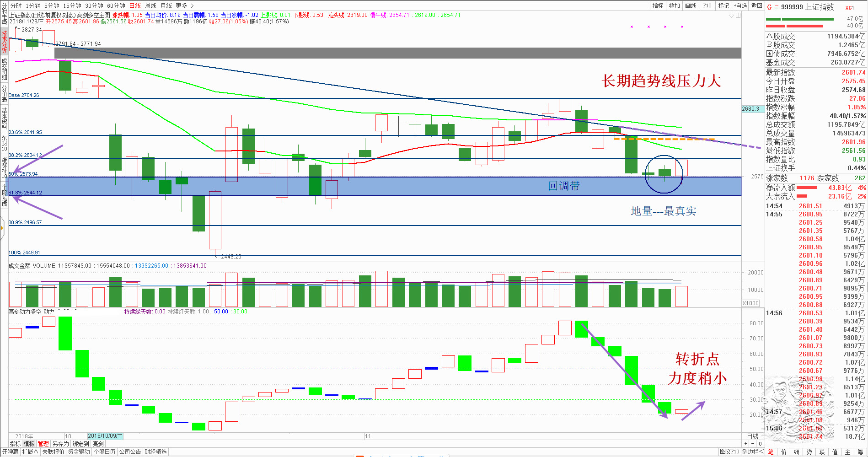Open F10 company information
The width and height of the screenshot is (868, 457).
pyautogui.click(x=707, y=5)
